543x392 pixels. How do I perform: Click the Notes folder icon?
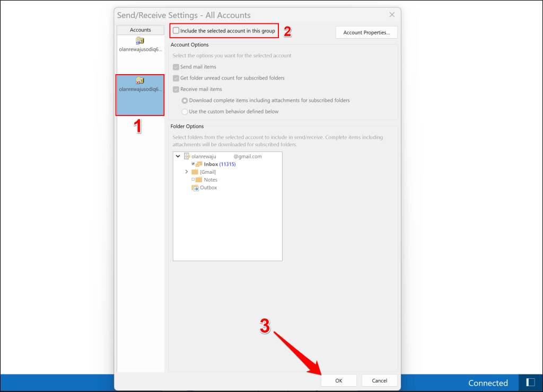coord(199,180)
